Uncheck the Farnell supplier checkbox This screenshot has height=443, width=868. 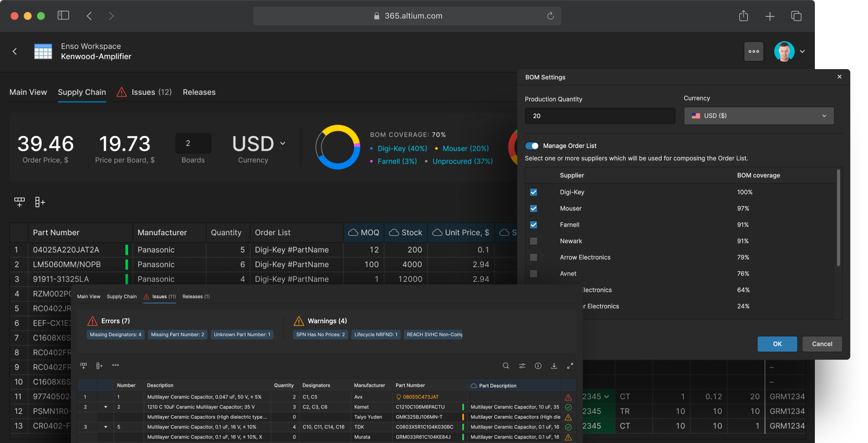534,225
